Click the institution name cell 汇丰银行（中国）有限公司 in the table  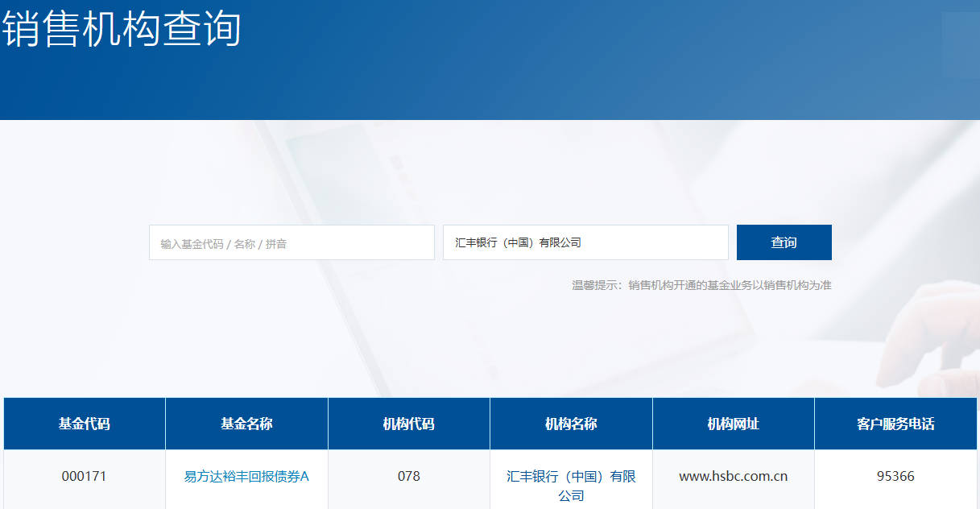coord(571,479)
